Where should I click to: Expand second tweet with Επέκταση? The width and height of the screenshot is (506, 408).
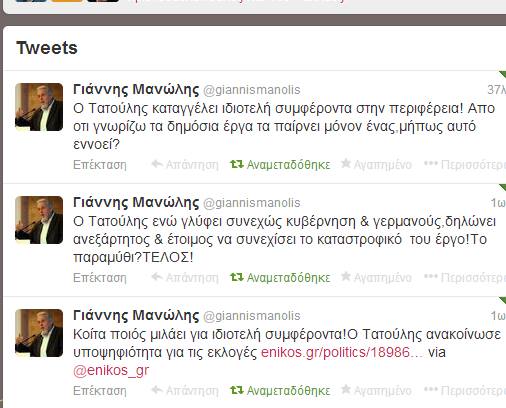click(100, 278)
